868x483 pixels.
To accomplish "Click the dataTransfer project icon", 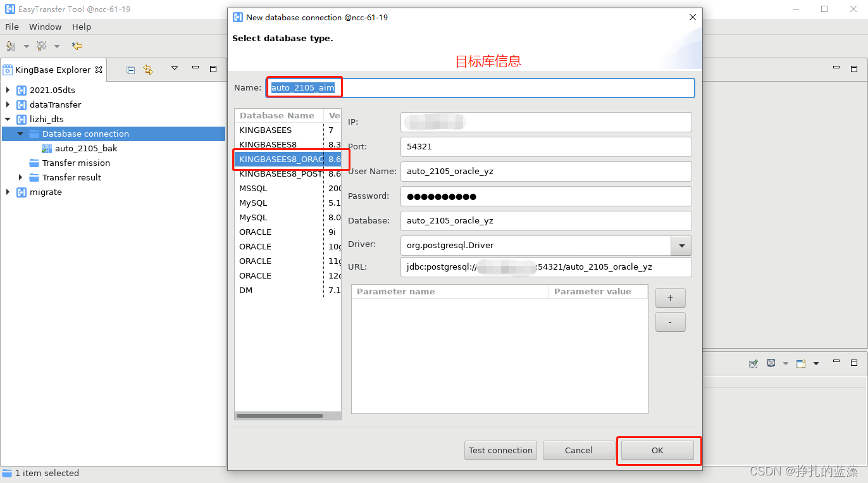I will coord(22,104).
